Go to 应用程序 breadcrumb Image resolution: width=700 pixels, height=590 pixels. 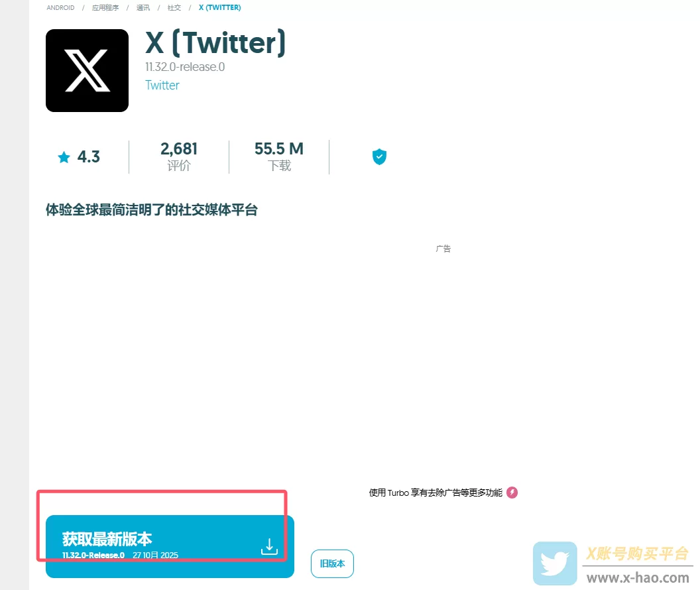coord(105,7)
